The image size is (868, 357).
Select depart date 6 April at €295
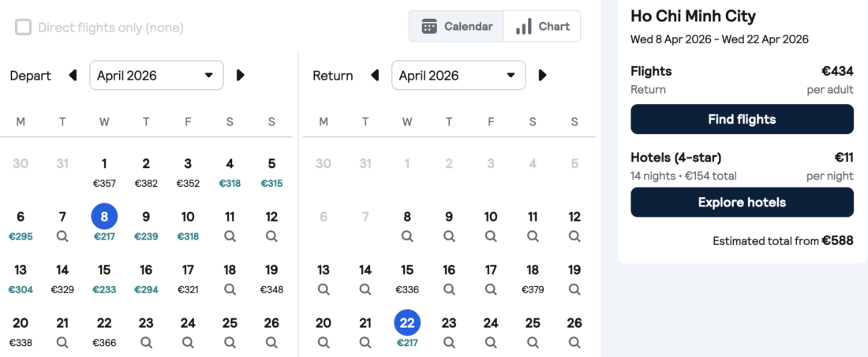point(21,225)
